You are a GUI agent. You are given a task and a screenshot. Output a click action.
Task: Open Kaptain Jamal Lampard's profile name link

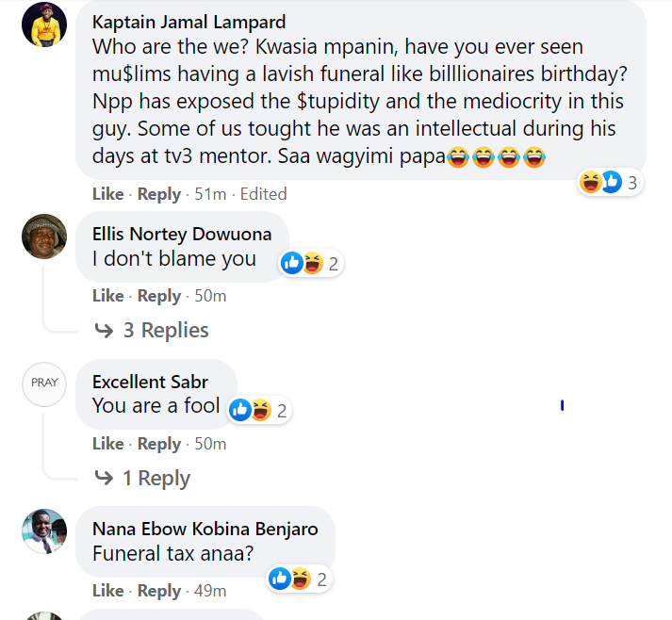188,22
